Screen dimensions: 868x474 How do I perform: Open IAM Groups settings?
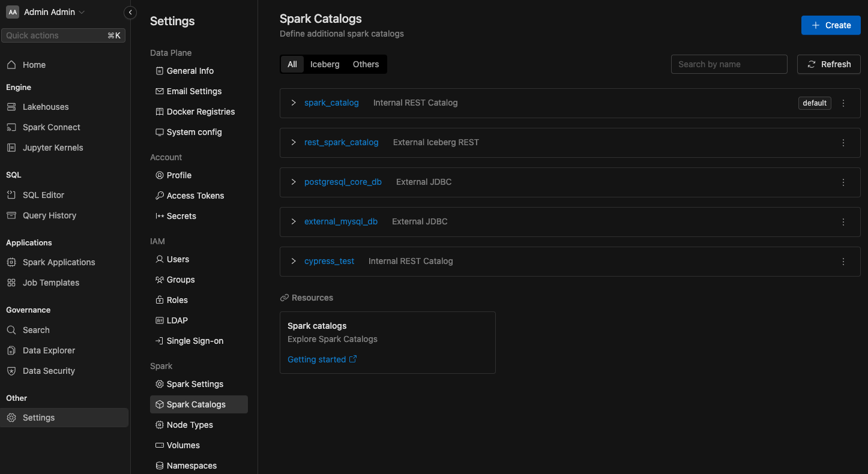(x=199, y=280)
